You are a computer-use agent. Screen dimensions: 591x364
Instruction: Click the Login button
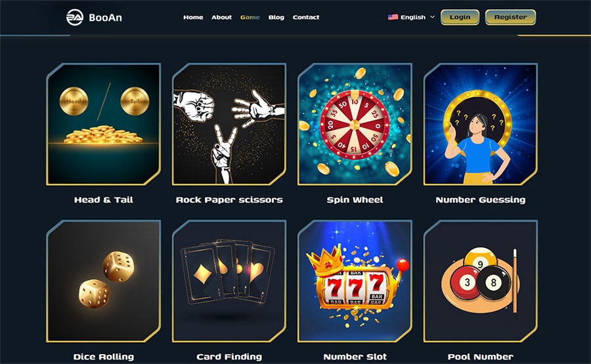coord(460,17)
